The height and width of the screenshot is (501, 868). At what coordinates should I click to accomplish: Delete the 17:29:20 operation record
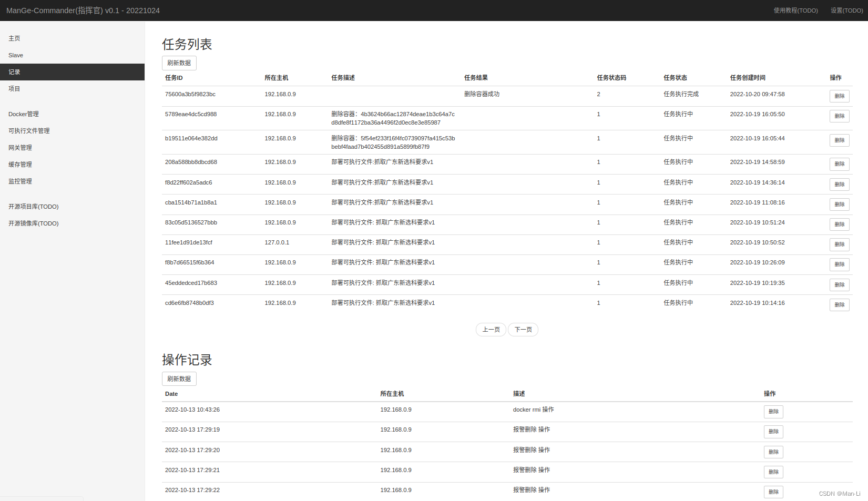coord(773,452)
